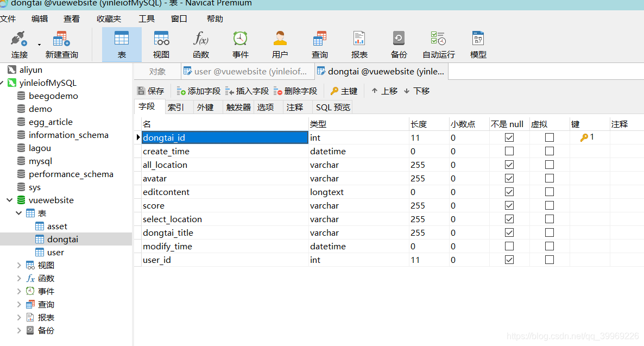The image size is (644, 346).
Task: Open the 备份 (Backup) tool
Action: coord(398,43)
